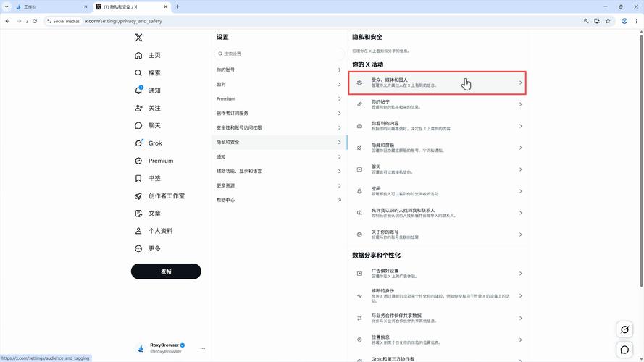Image resolution: width=644 pixels, height=362 pixels.
Task: Open Articles via the document icon
Action: coord(138,214)
